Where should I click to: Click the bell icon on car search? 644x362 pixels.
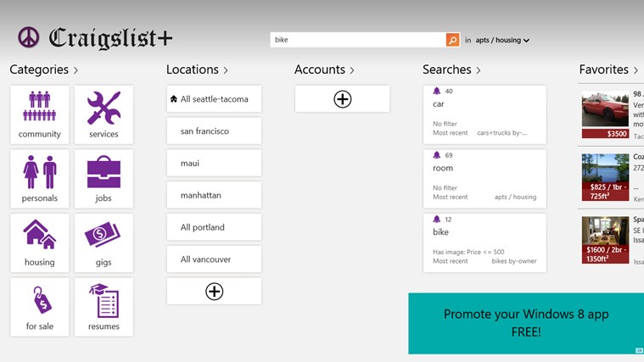click(437, 91)
